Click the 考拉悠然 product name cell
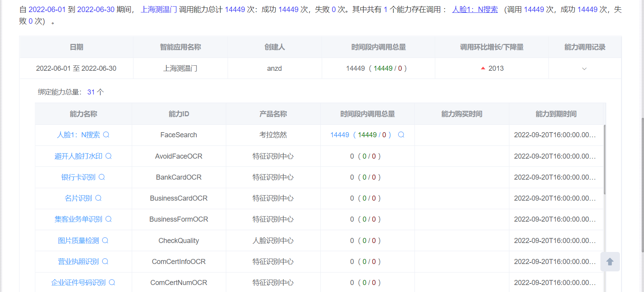 tap(273, 135)
